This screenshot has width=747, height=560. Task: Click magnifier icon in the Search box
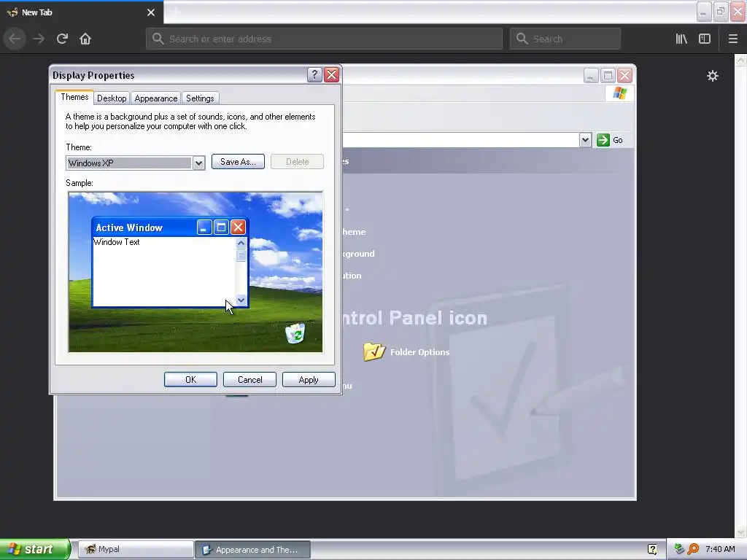coord(522,39)
